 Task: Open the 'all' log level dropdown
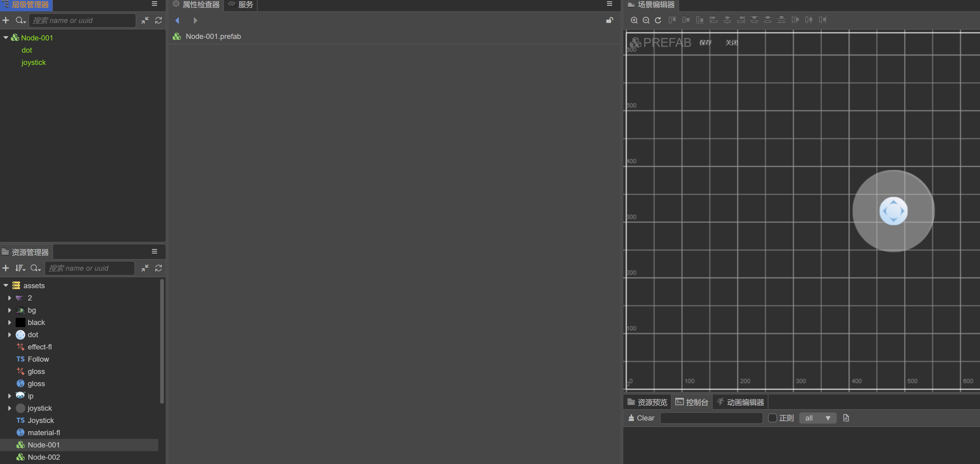818,418
